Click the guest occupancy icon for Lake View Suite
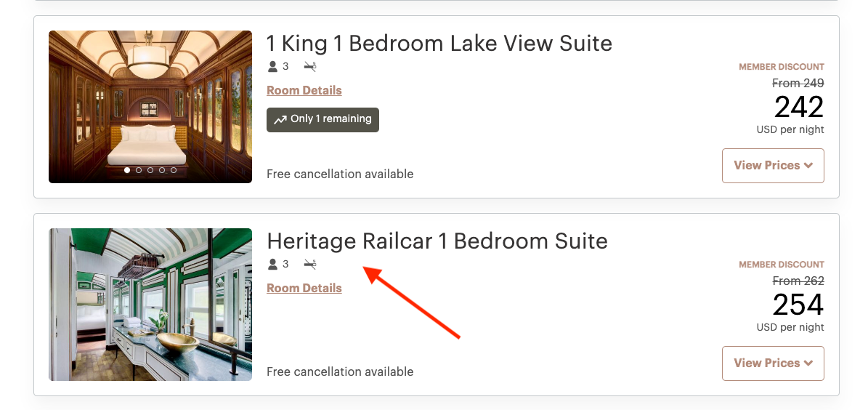 click(x=273, y=67)
